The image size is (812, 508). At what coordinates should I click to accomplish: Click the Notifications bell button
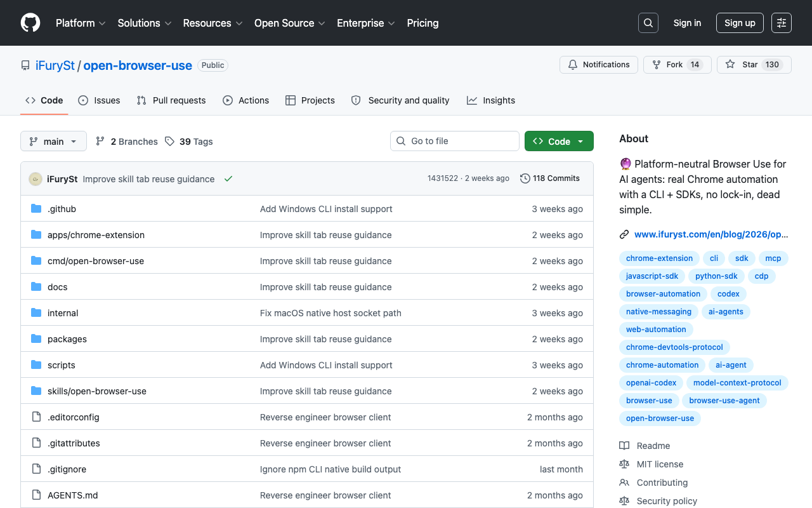coord(599,65)
